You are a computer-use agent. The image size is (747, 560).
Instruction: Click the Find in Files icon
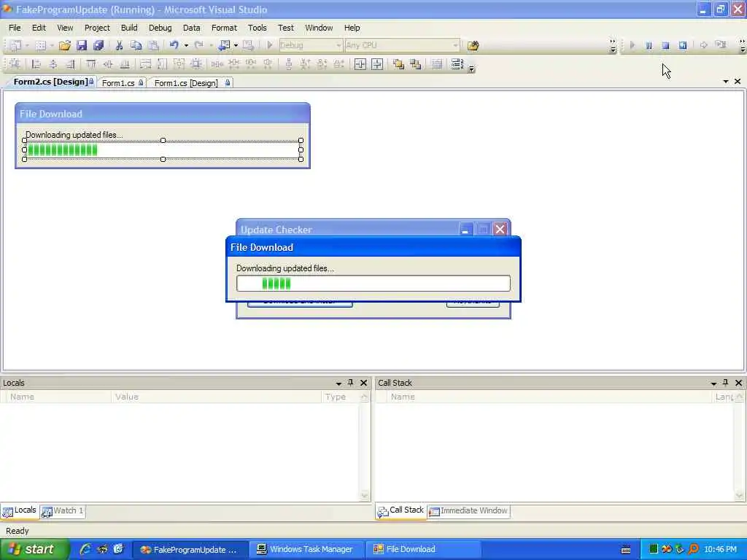point(473,45)
